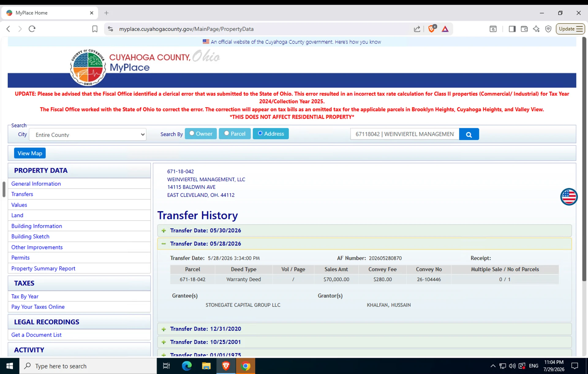
Task: Collapse Transfer Date 05/28/2026 row
Action: coord(364,244)
